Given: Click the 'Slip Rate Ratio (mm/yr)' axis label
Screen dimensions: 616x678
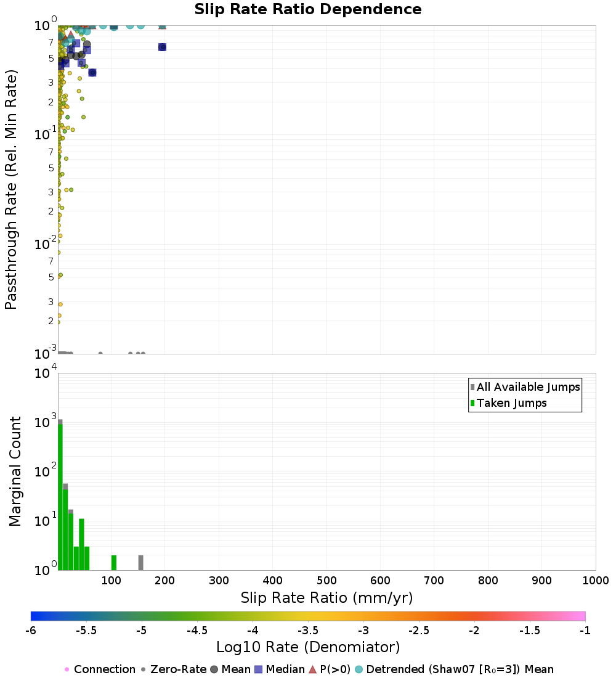Looking at the screenshot, I should coord(326,598).
